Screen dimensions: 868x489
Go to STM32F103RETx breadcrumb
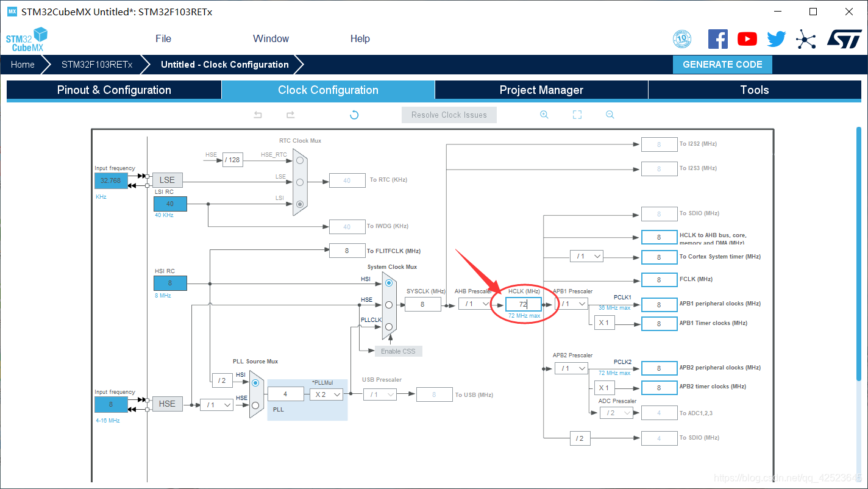coord(97,65)
